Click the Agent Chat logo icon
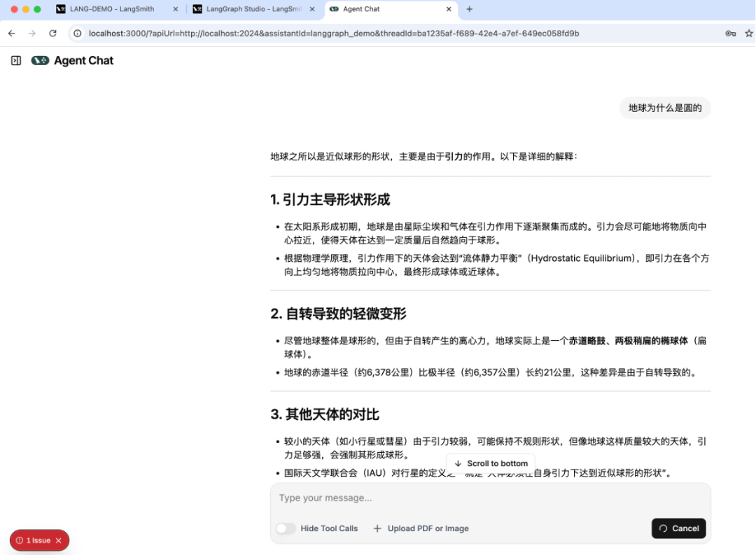756x555 pixels. pyautogui.click(x=40, y=61)
